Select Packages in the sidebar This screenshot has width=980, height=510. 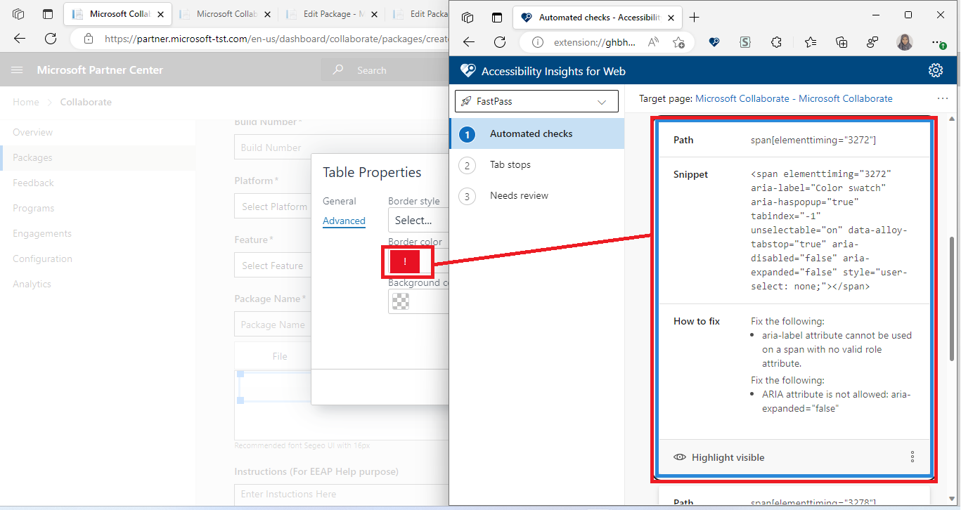[32, 157]
